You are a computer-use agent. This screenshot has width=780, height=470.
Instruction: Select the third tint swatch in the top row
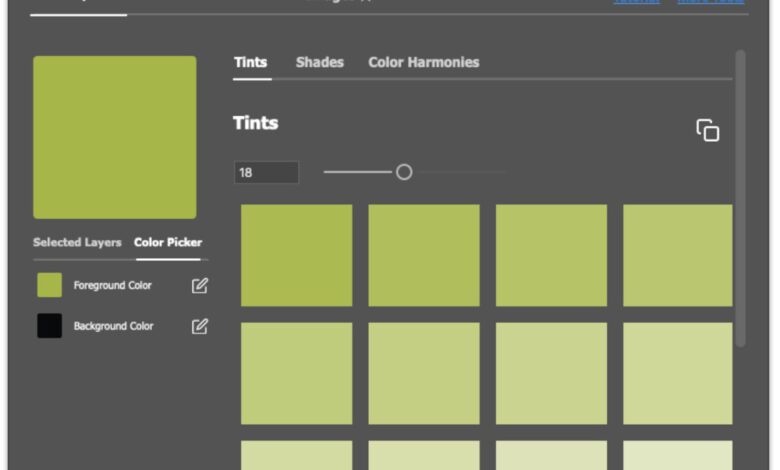pyautogui.click(x=551, y=255)
